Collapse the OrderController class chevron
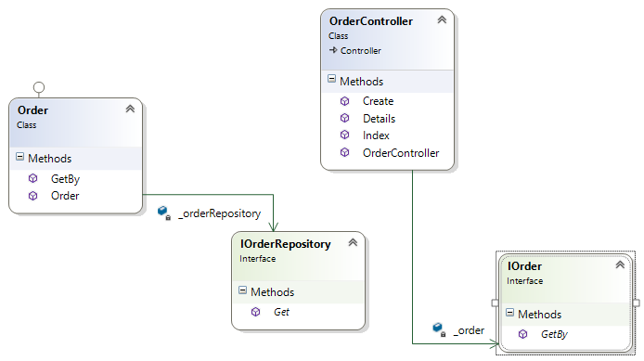Image resolution: width=644 pixels, height=361 pixels. [x=442, y=19]
